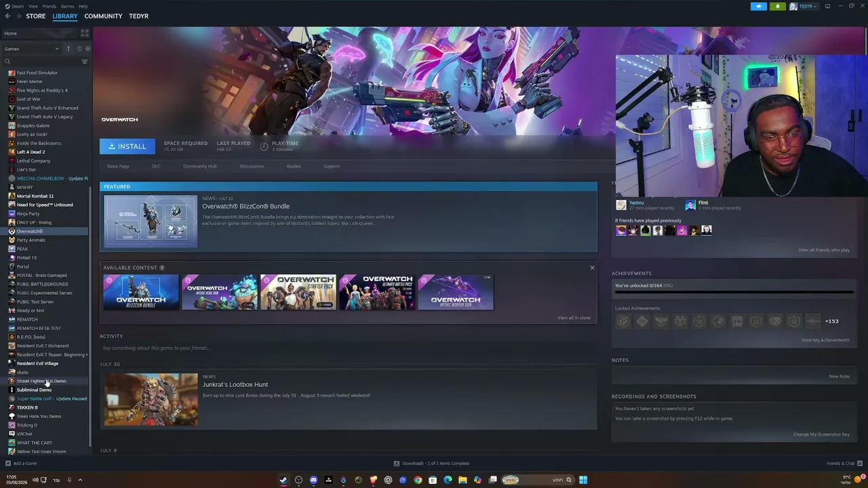Select the Mortal Kombat 11 game icon

tap(12, 196)
